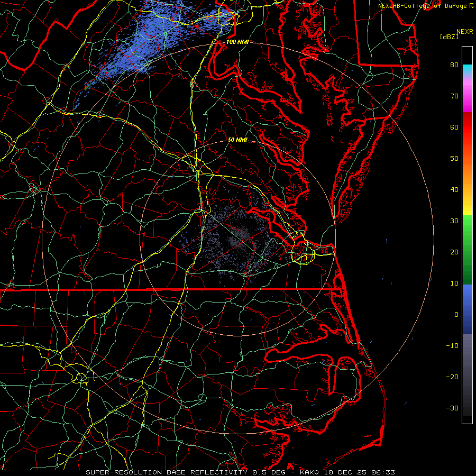Click the 50 NMI range ring label
Viewport: 476px width, 476px height.
coord(237,140)
